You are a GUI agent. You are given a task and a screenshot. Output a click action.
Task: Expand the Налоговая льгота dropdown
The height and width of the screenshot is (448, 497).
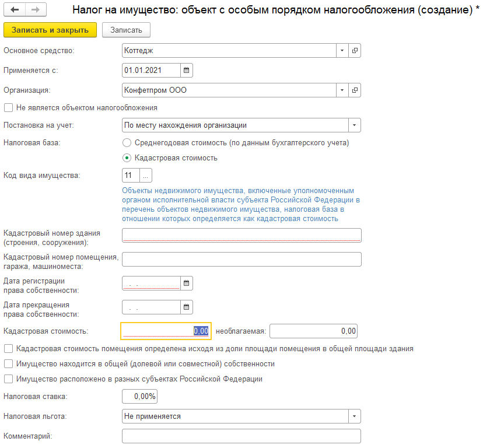click(354, 416)
